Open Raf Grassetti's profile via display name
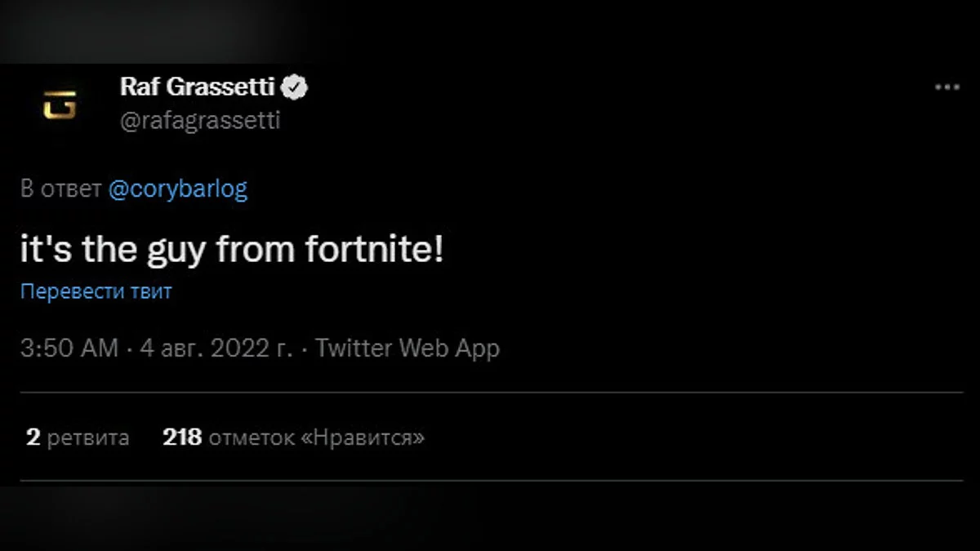The width and height of the screenshot is (980, 551). point(197,87)
